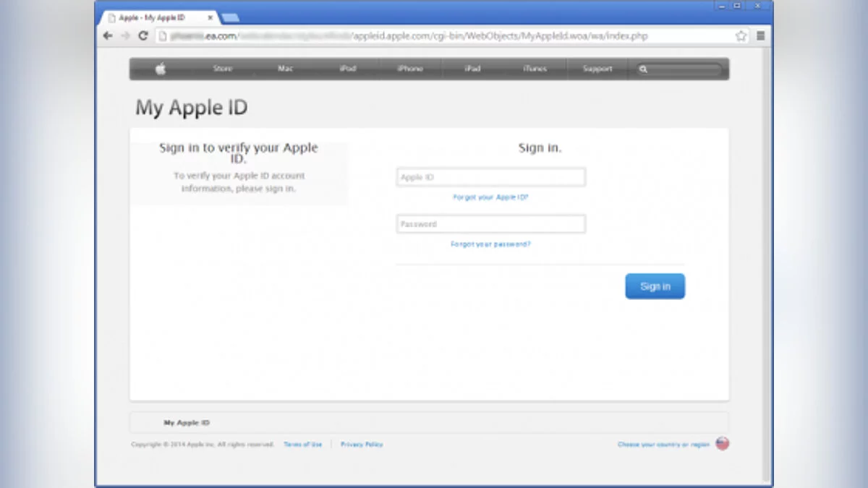868x488 pixels.
Task: Follow the Forgot your password link
Action: (x=490, y=244)
